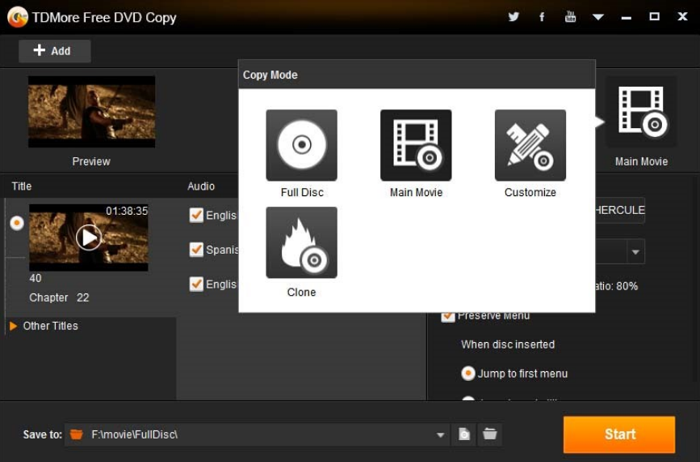Open the title bar dropdown menu arrow
Screen dimensions: 700x462
(598, 17)
